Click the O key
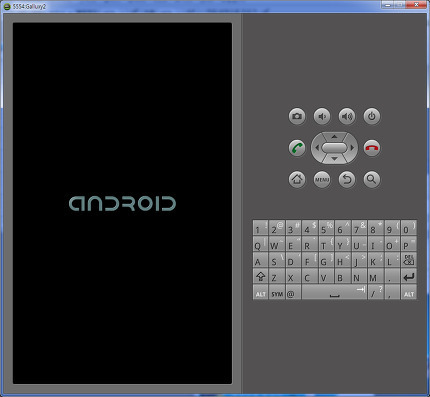The image size is (430, 397). pyautogui.click(x=392, y=244)
